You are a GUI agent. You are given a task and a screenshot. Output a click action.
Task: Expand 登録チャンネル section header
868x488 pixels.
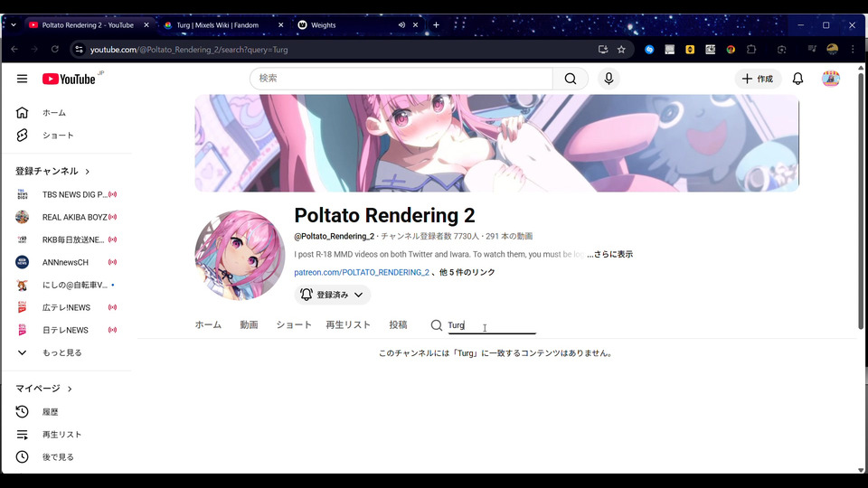pyautogui.click(x=52, y=171)
